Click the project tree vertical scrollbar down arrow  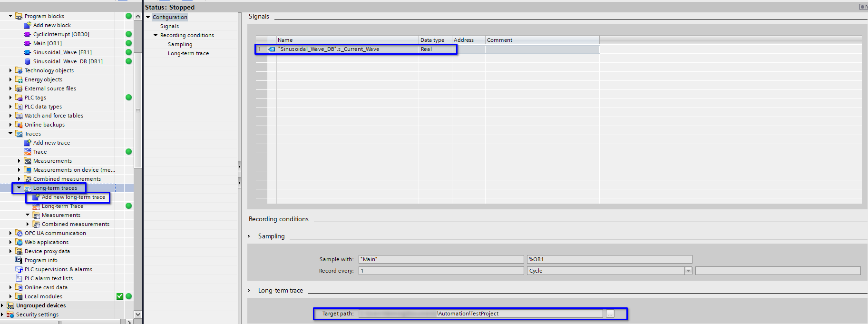[x=138, y=314]
